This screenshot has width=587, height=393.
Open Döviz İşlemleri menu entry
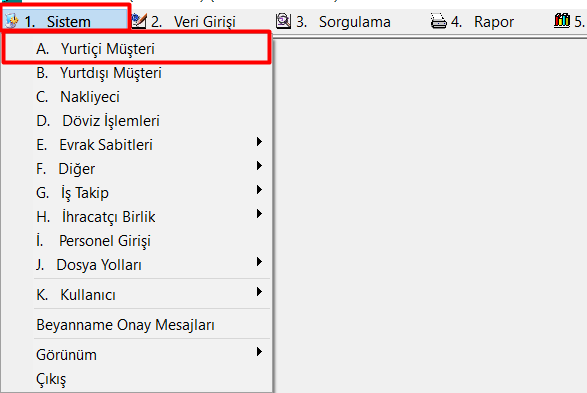click(136, 121)
